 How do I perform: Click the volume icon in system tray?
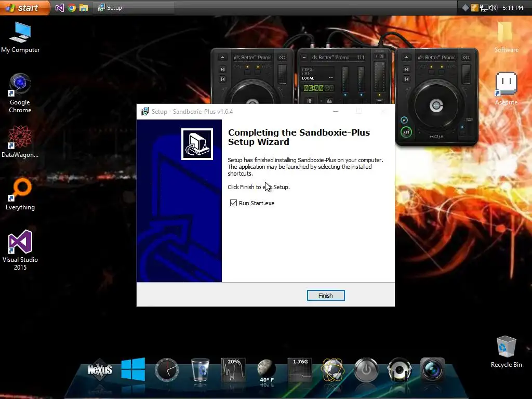coord(493,7)
